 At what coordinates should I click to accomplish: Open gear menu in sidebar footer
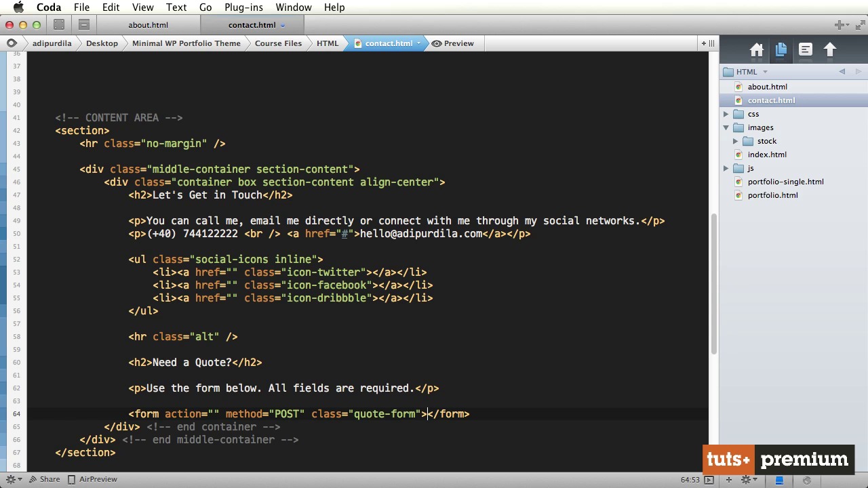(748, 480)
